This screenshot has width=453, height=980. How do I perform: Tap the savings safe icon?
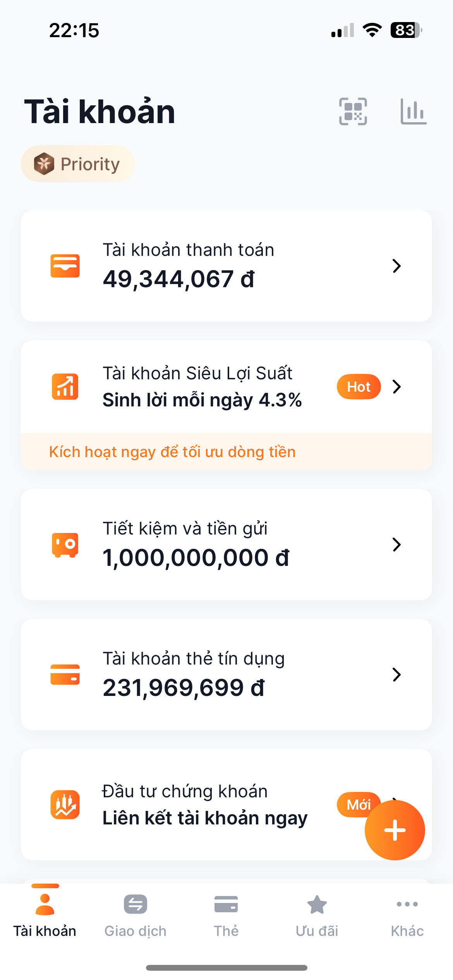(x=65, y=545)
